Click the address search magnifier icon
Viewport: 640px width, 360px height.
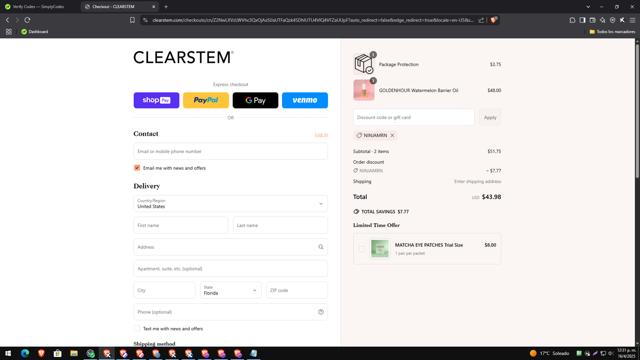[321, 247]
